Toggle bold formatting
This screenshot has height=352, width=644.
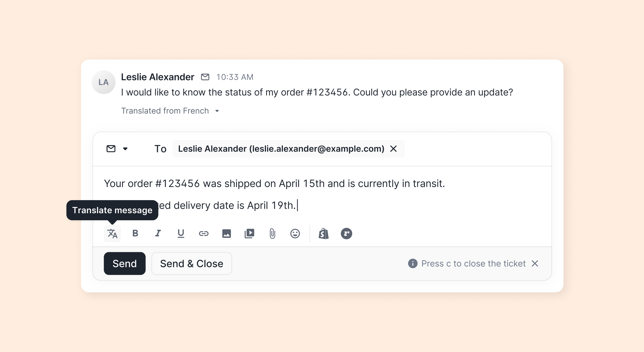(135, 234)
